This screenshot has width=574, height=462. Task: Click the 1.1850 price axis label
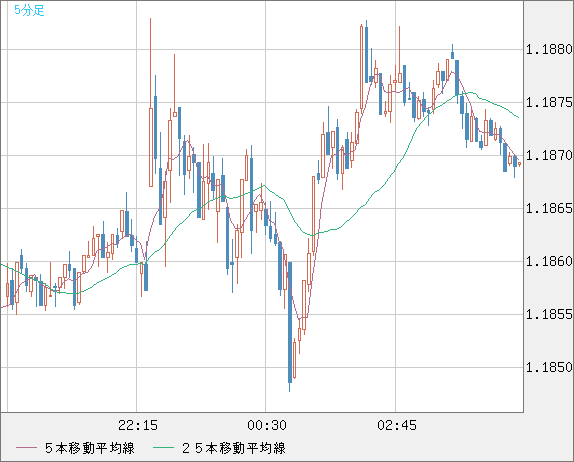click(x=549, y=367)
